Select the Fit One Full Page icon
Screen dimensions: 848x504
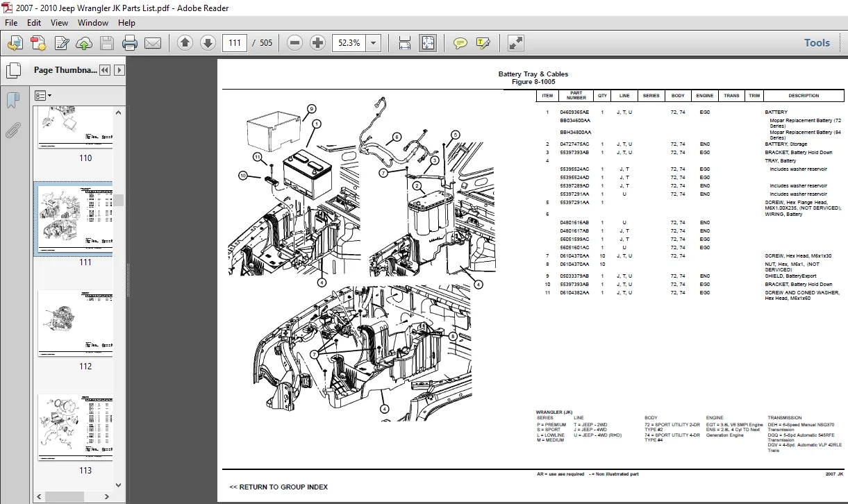click(427, 43)
